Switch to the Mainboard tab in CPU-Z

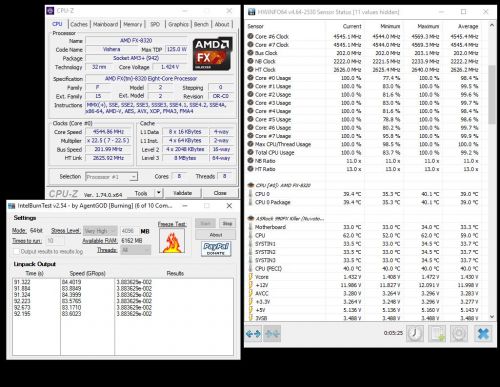pyautogui.click(x=105, y=24)
